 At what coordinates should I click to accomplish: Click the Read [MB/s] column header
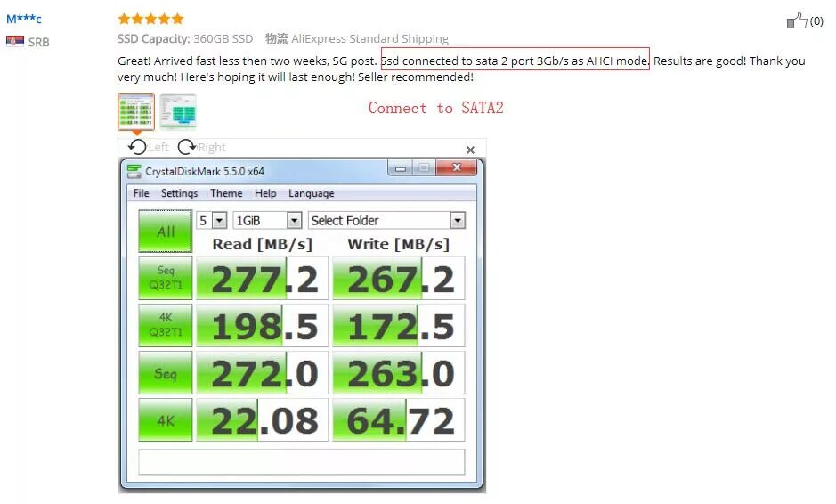(263, 244)
